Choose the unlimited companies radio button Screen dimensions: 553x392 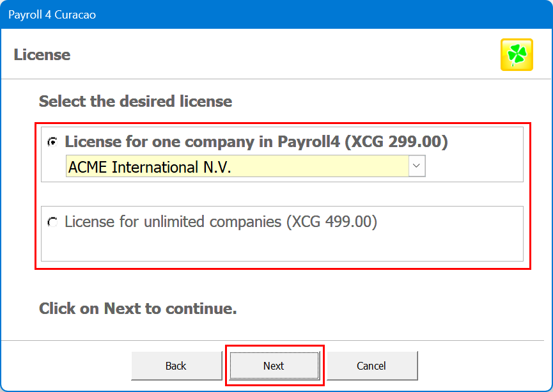[x=52, y=223]
